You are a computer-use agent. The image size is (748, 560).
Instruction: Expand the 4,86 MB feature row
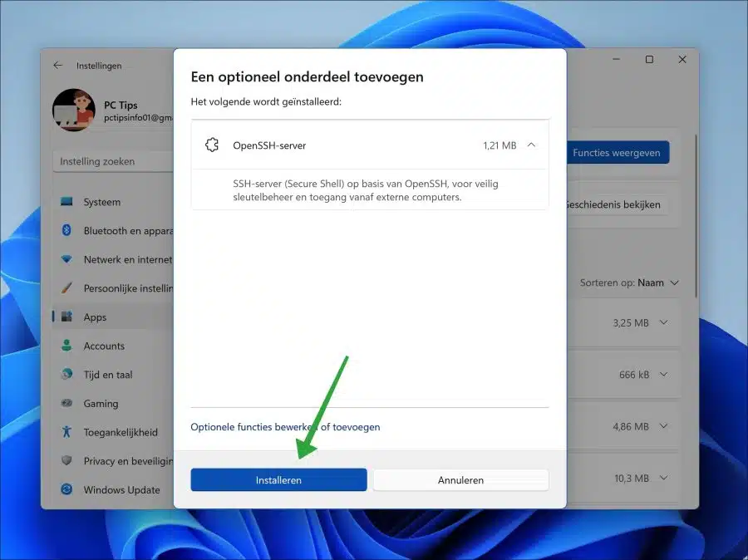(663, 426)
